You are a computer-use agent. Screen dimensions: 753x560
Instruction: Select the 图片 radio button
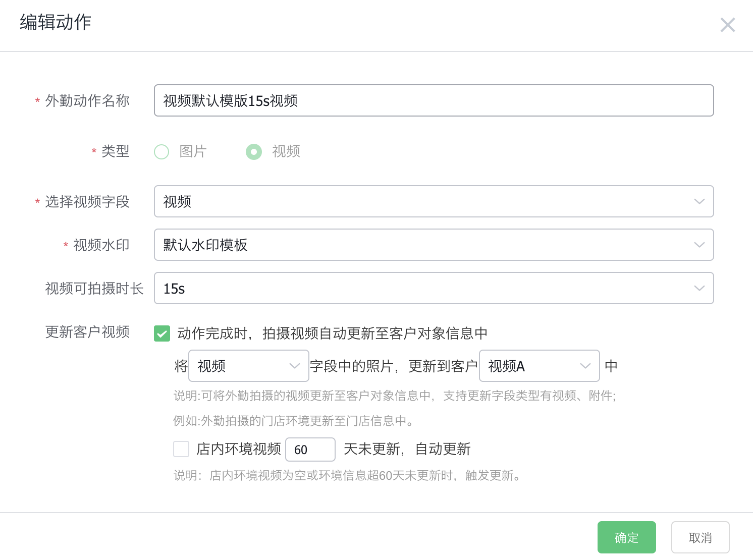pyautogui.click(x=162, y=151)
